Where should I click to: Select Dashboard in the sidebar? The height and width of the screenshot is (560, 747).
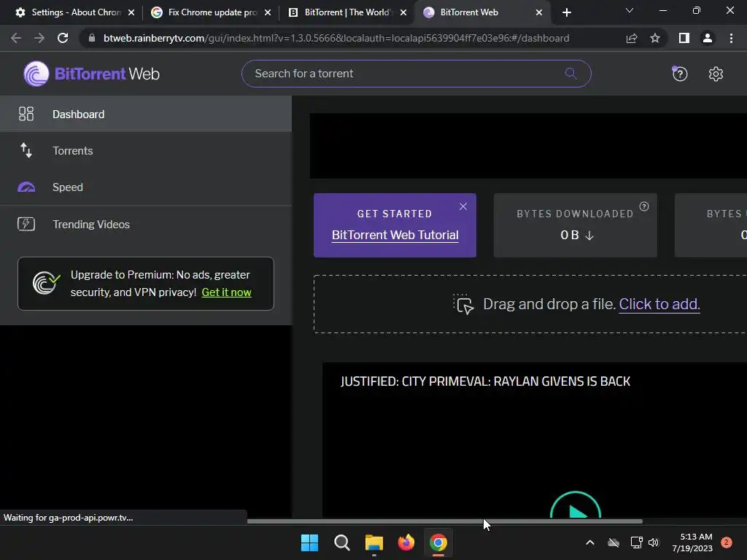coord(146,114)
